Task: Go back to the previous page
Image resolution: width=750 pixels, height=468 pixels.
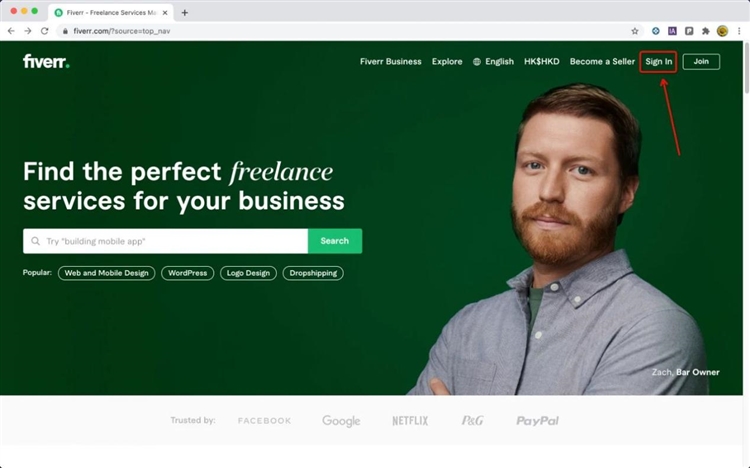Action: pos(11,31)
